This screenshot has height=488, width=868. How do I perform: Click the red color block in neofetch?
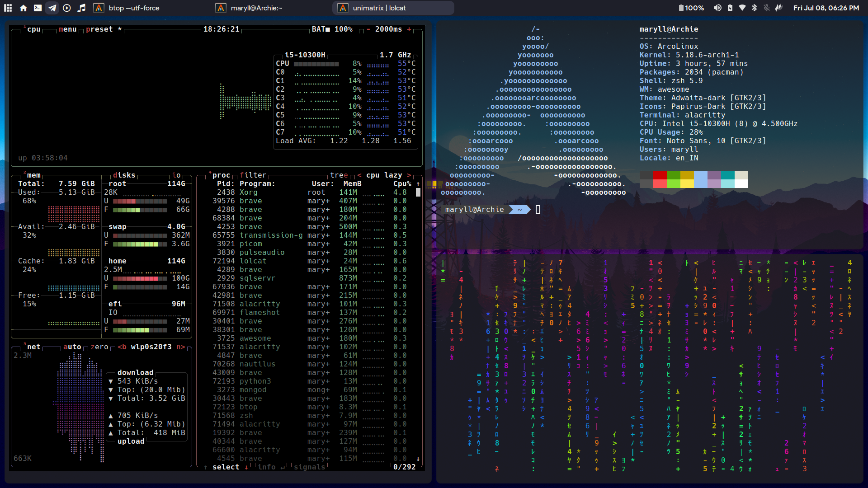click(660, 175)
